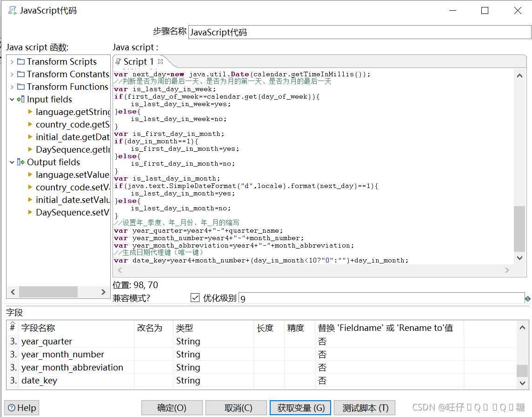The image size is (532, 417).
Task: Click arrow icon beside language.getString
Action: (x=30, y=112)
